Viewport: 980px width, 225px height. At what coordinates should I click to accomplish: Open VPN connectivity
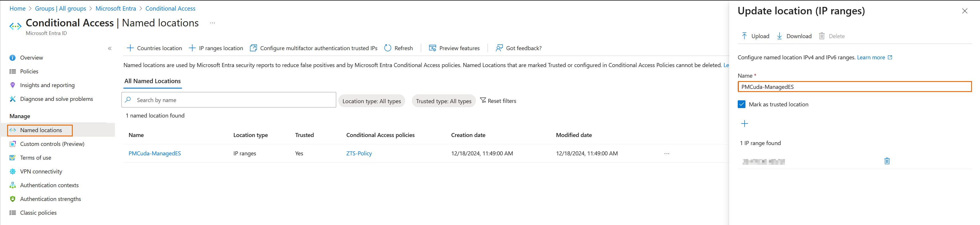(41, 171)
